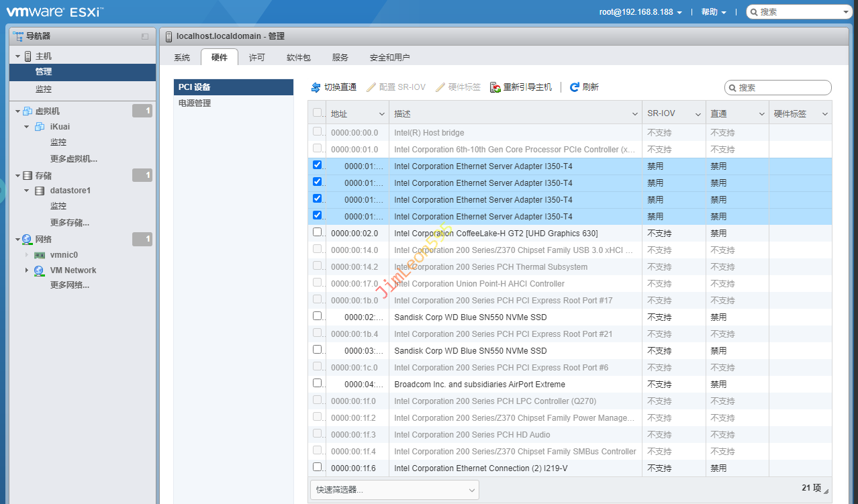
Task: Open the 快速筛选器 quick filter dropdown
Action: pyautogui.click(x=395, y=490)
